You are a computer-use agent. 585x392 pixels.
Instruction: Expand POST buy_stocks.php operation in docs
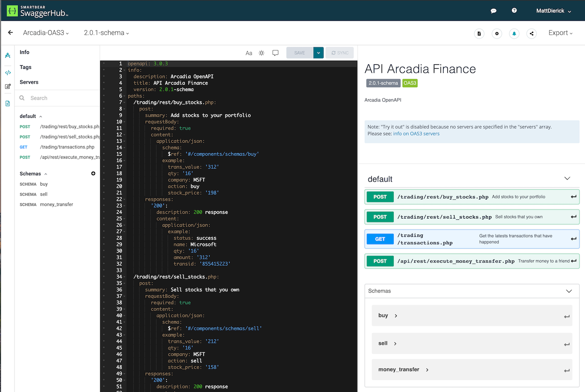tap(472, 197)
